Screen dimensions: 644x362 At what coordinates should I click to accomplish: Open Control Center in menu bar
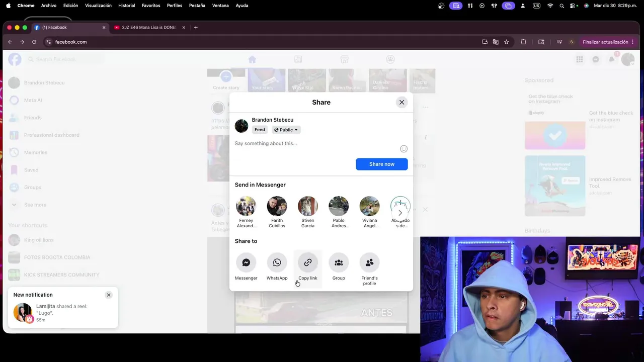[x=574, y=6]
